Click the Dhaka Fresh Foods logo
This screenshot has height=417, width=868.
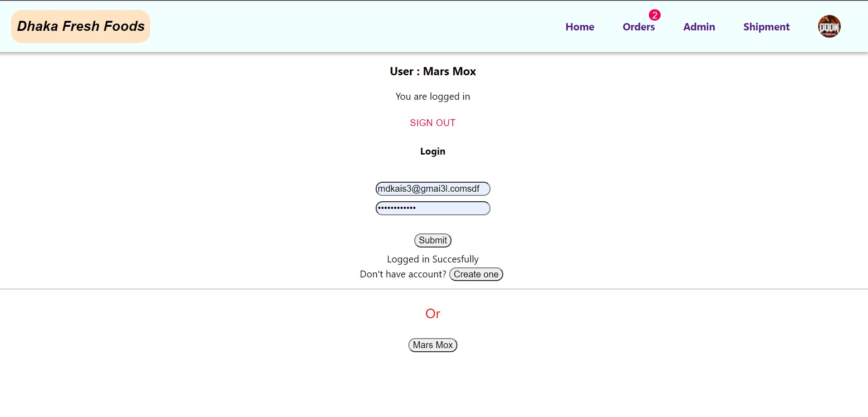pyautogui.click(x=80, y=26)
